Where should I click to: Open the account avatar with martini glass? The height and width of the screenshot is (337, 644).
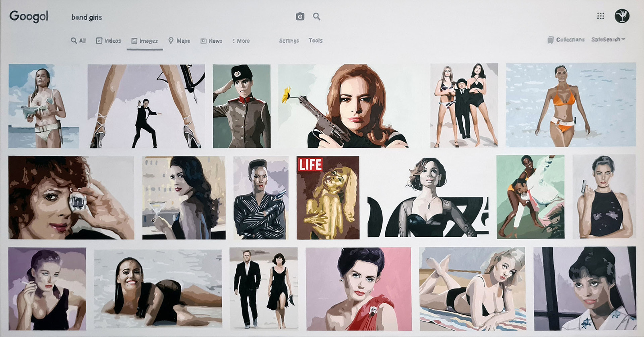622,16
